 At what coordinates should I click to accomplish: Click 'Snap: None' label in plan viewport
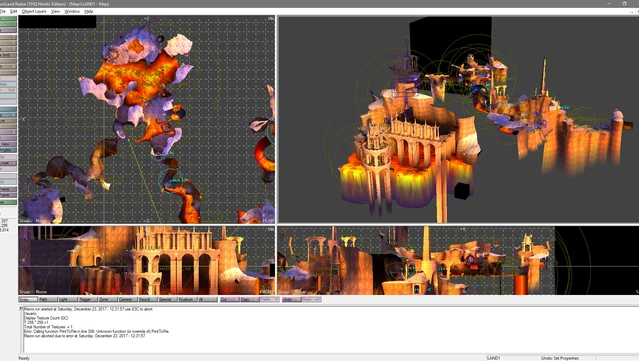click(x=33, y=220)
